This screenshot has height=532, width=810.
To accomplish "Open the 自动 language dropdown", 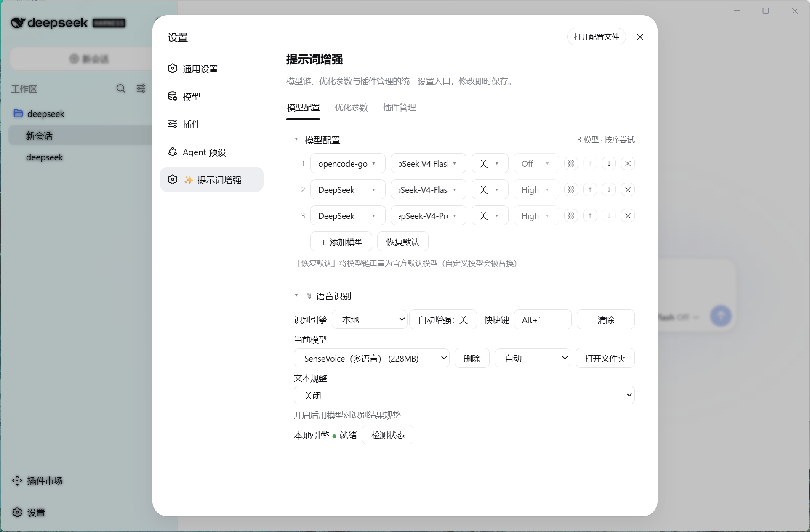I will point(532,358).
